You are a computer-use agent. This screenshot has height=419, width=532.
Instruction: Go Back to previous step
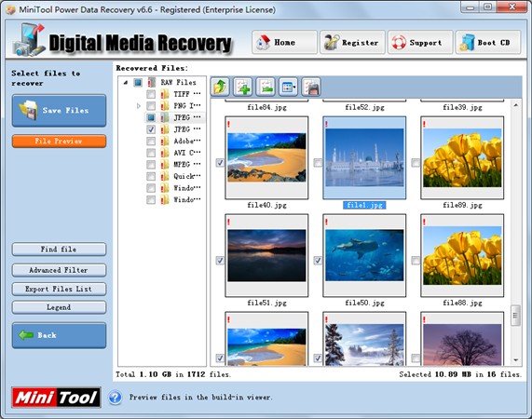[59, 335]
